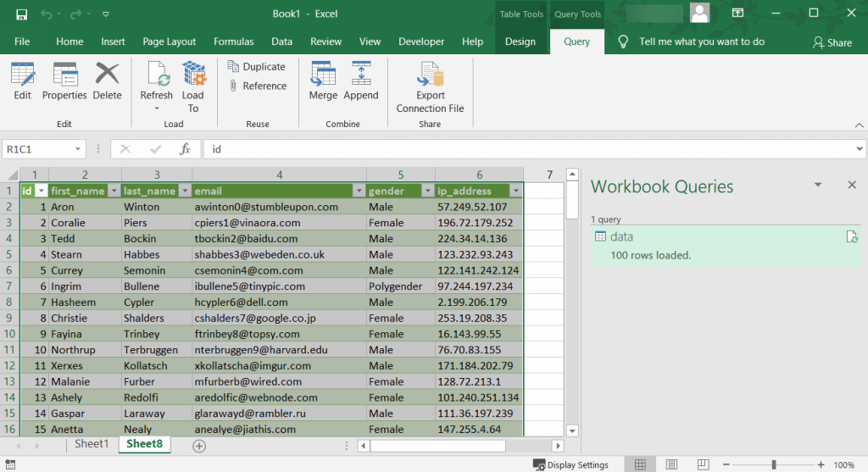The width and height of the screenshot is (868, 472).
Task: Click the Insert Function fx icon
Action: coord(185,149)
